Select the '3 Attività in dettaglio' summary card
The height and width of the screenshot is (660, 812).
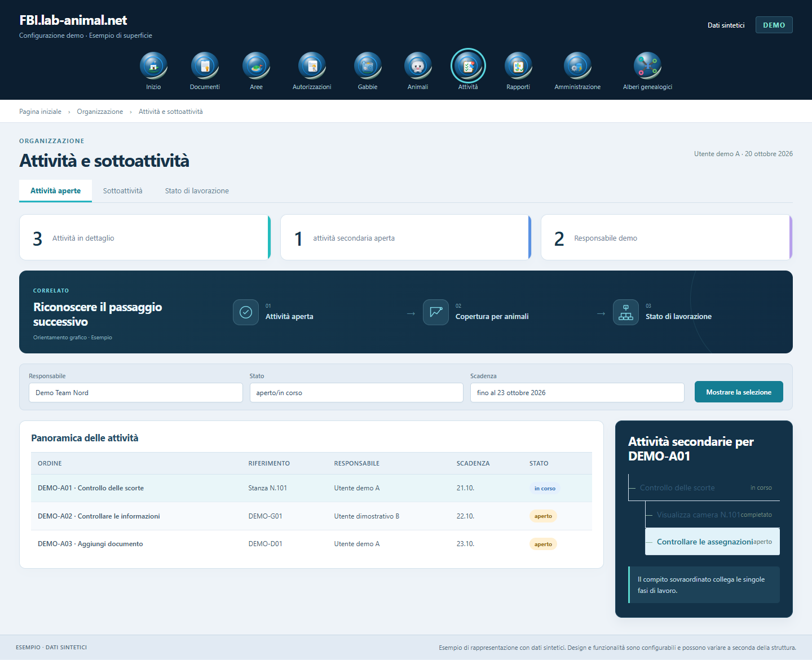pyautogui.click(x=145, y=237)
